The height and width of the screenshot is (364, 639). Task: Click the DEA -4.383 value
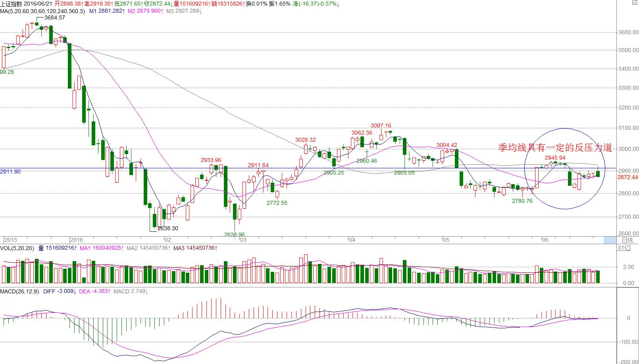(95, 291)
